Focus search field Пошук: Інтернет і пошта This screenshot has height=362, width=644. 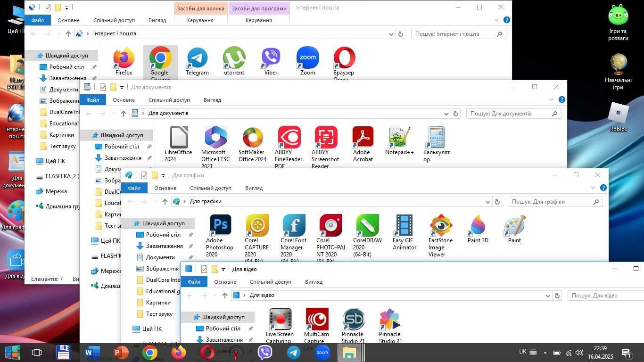[x=459, y=34]
